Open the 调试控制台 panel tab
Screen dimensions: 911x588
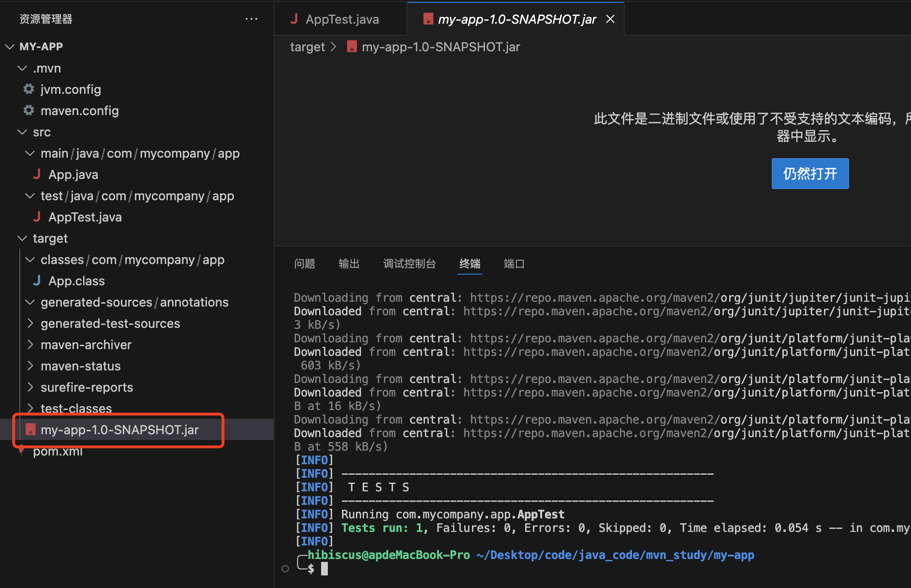(x=409, y=264)
